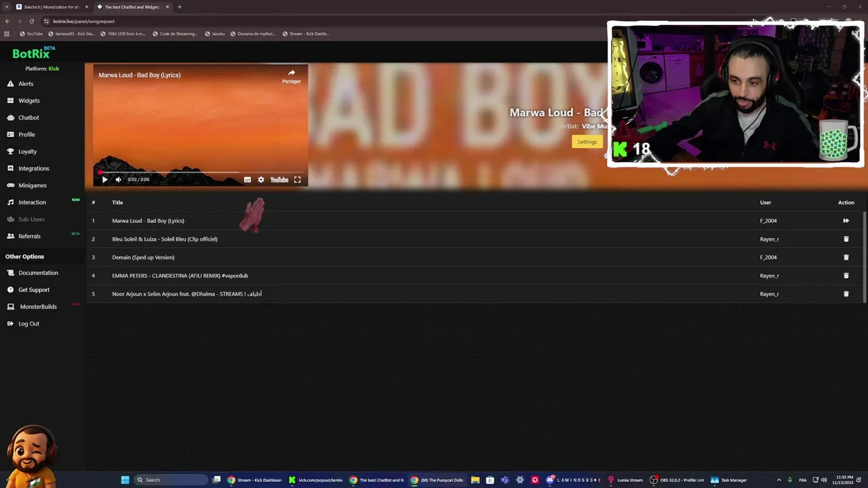Open a new browser tab
The height and width of the screenshot is (488, 868).
point(180,7)
